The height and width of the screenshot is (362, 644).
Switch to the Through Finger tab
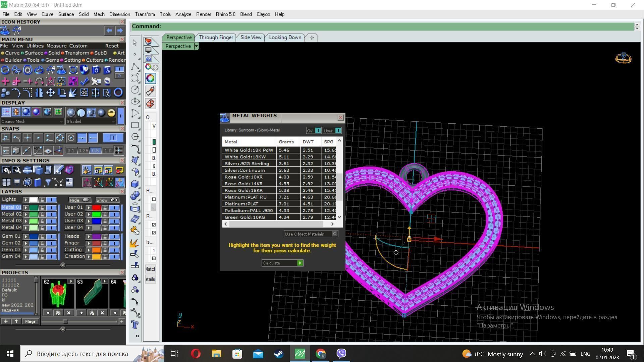pos(216,38)
